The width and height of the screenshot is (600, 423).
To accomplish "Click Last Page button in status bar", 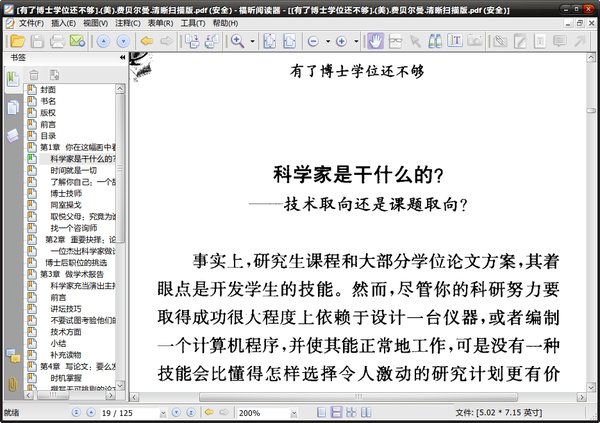I will click(191, 412).
